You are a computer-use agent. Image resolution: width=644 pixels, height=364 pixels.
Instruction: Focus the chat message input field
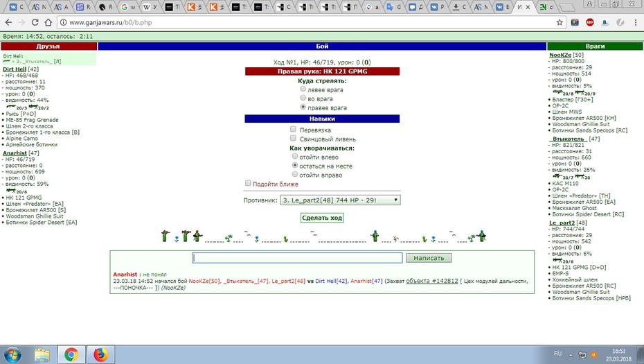297,258
